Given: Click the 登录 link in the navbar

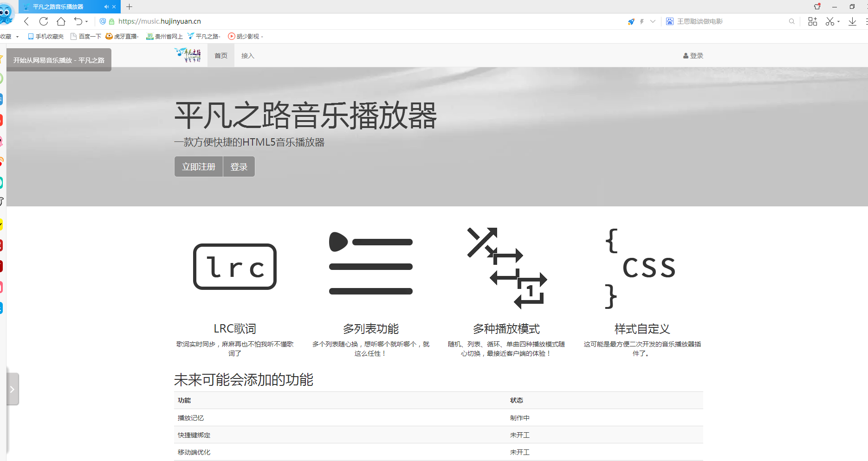Looking at the screenshot, I should coord(693,56).
